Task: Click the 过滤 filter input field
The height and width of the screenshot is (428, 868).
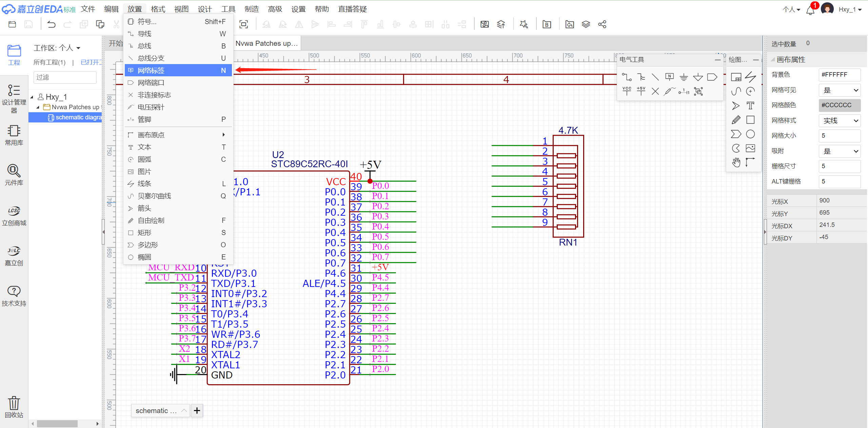Action: (65, 77)
